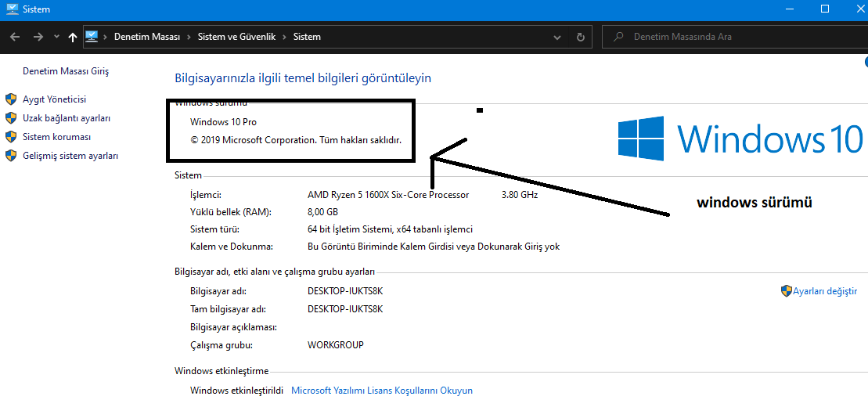This screenshot has width=868, height=407.
Task: Open Aygıt Yöneticisi link
Action: coord(54,99)
